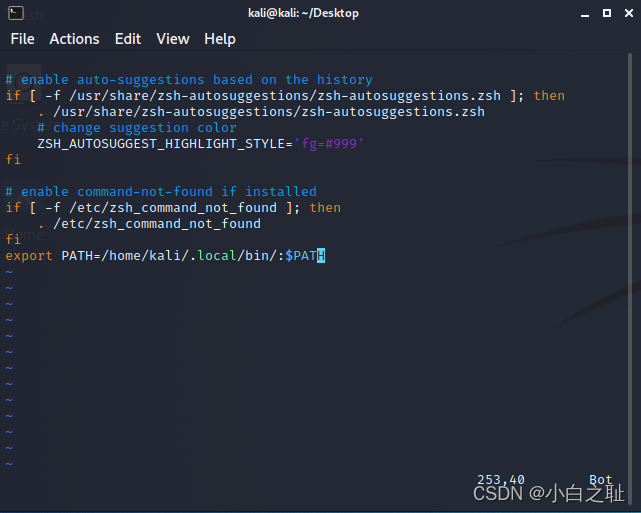The image size is (641, 513).
Task: Click the line '. /usr/share/zsh-autosuggestions/zsh-autosuggestions.zsh'
Action: point(261,112)
